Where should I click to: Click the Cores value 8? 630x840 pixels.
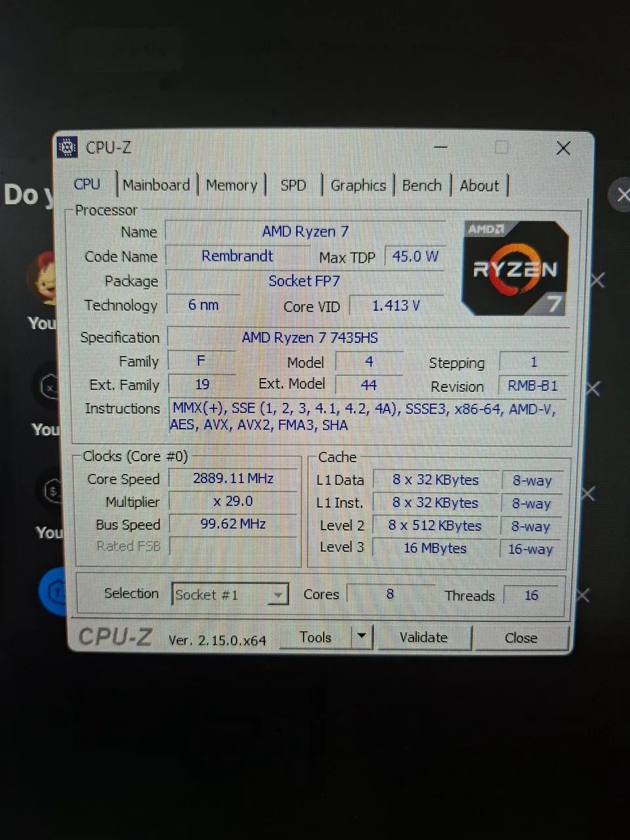click(x=390, y=594)
